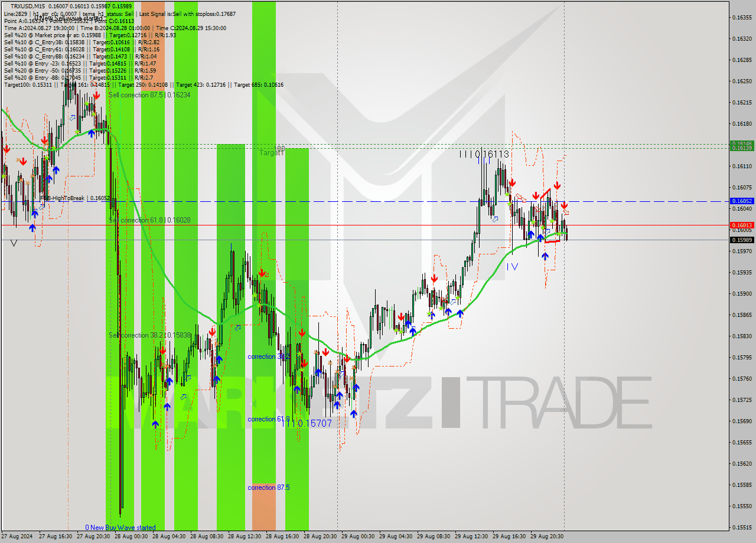
Task: Click the '0.16113' wave high label
Action: click(x=492, y=154)
